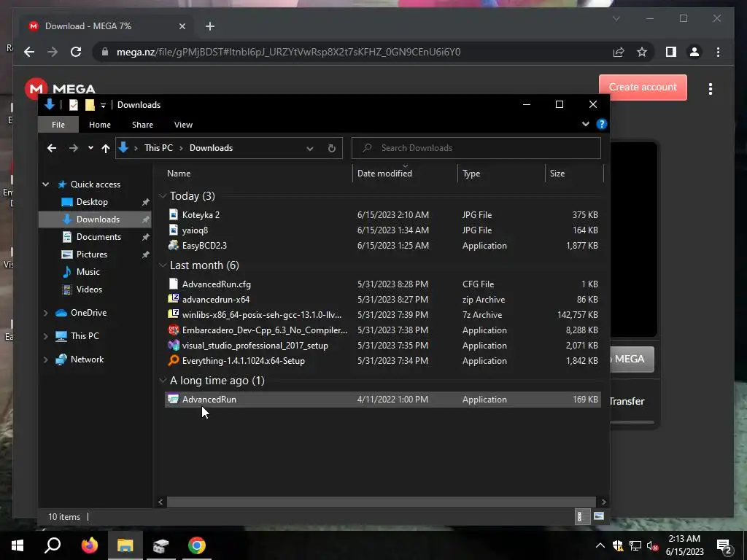The width and height of the screenshot is (747, 560).
Task: Click the Properties icon in Explorer title bar
Action: [74, 105]
